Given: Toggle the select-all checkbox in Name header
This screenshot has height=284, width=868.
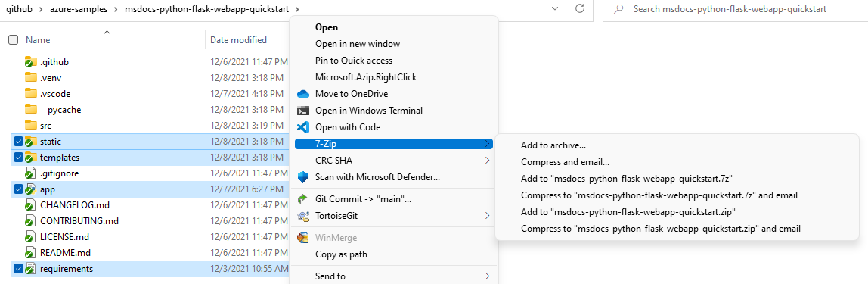Looking at the screenshot, I should (14, 40).
